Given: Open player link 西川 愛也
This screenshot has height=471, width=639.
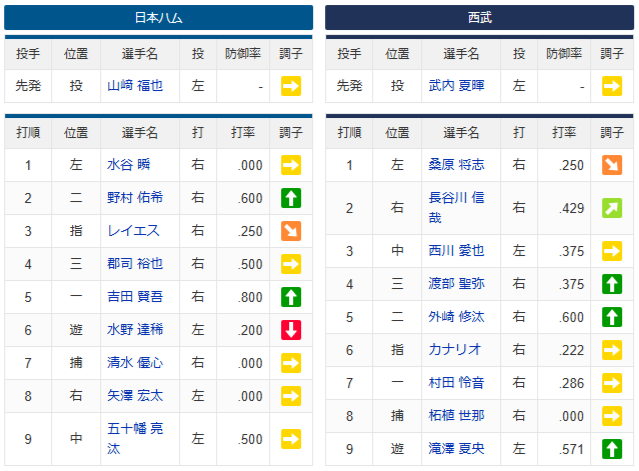Looking at the screenshot, I should click(x=456, y=251).
